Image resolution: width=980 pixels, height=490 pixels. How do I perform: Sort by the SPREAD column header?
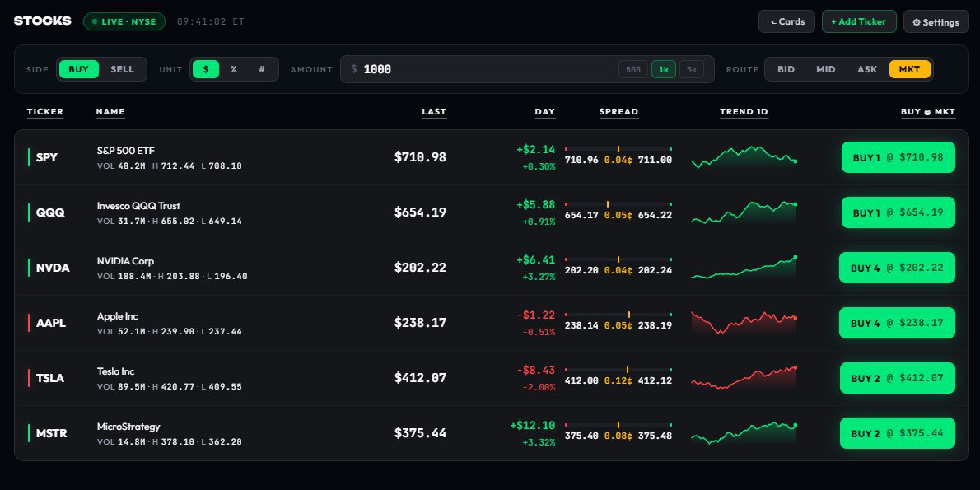click(x=618, y=112)
